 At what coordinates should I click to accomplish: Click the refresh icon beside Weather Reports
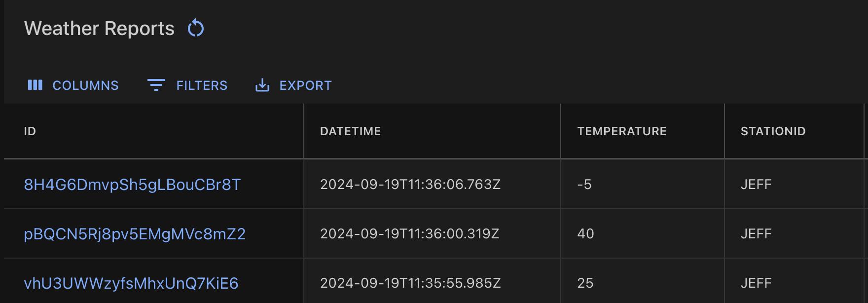(196, 28)
